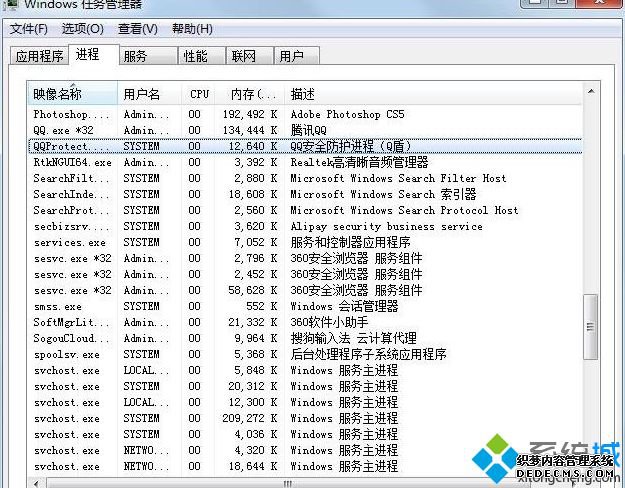625x488 pixels.
Task: Select sesvc.exe using 2,452 K
Action: [305, 274]
